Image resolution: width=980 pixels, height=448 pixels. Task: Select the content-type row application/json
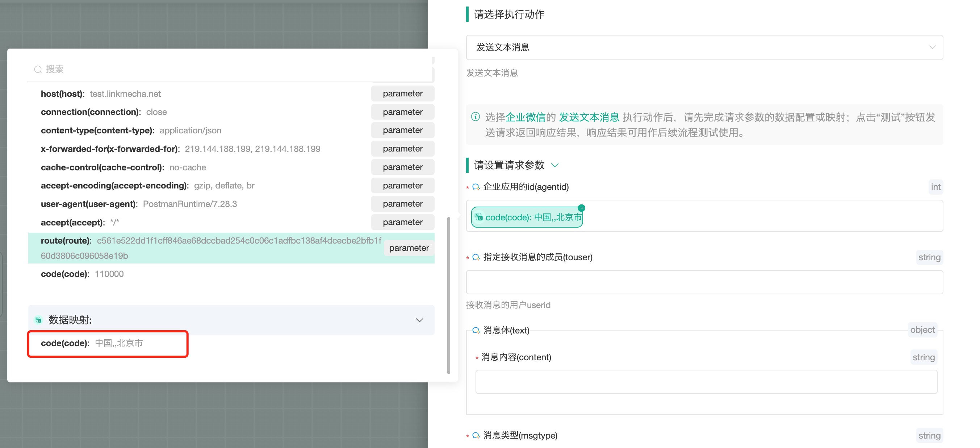pyautogui.click(x=231, y=130)
